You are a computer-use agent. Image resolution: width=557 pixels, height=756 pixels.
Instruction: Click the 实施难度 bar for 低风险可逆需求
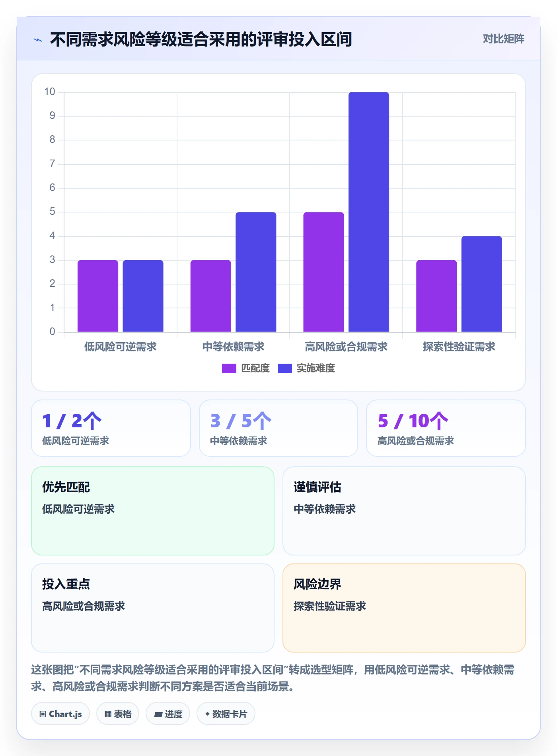click(143, 296)
